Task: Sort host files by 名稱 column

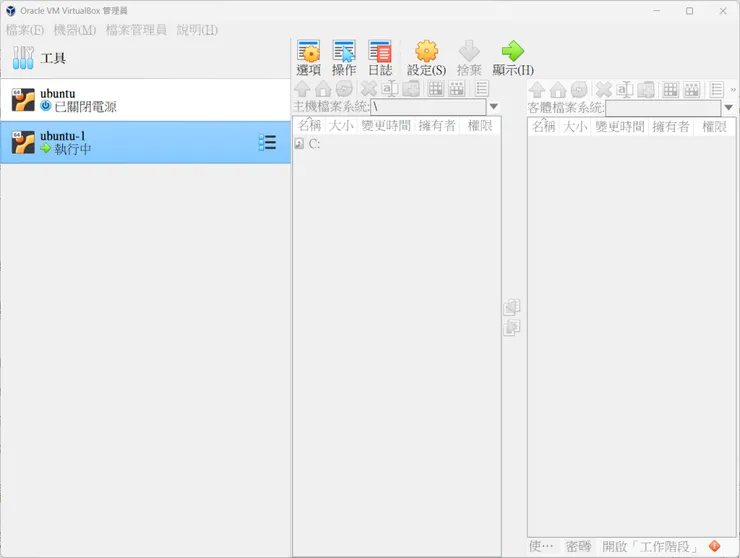Action: [310, 126]
